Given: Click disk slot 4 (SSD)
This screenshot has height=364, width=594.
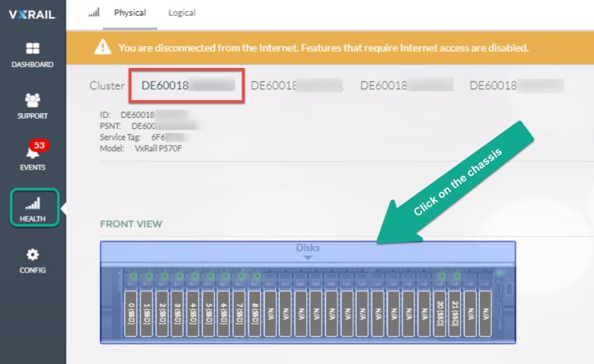Looking at the screenshot, I should [x=192, y=314].
